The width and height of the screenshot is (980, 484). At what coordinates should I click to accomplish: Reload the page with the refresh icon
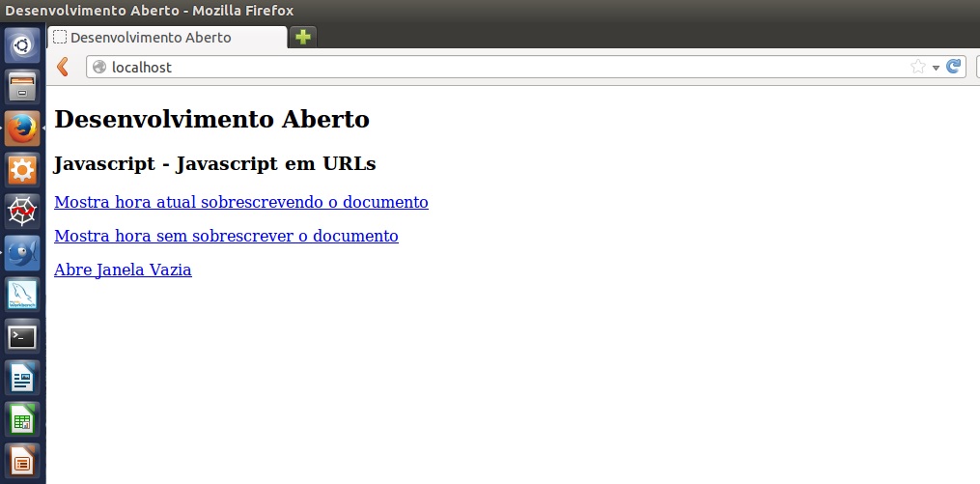point(953,67)
